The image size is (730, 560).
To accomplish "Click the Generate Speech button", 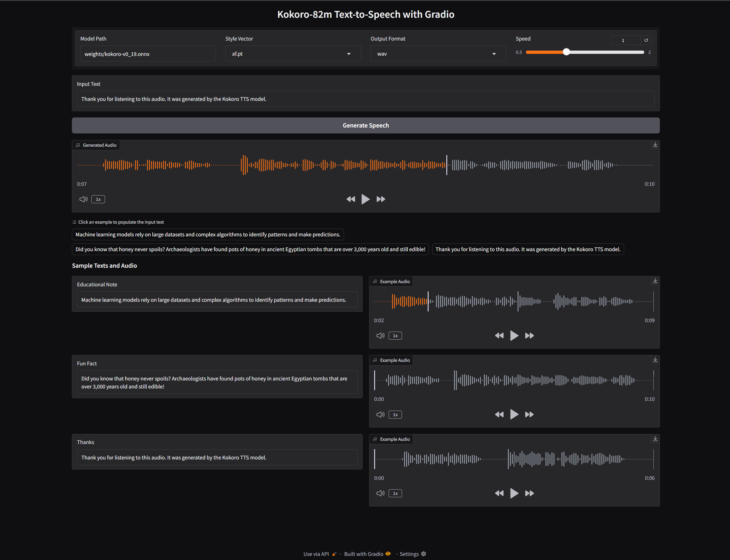I will click(x=366, y=125).
